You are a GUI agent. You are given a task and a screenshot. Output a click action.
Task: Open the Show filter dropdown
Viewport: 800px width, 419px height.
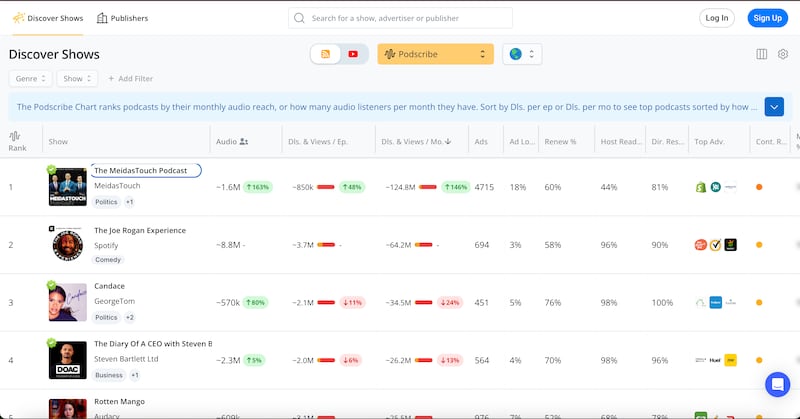tap(77, 79)
